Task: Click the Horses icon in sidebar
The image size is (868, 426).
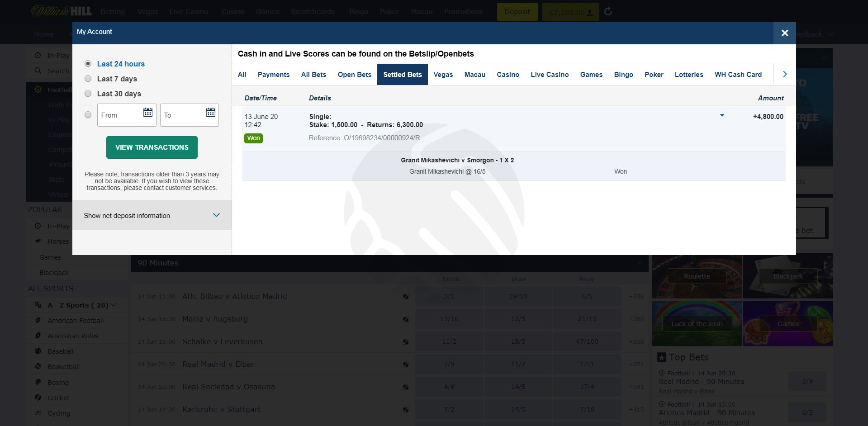Action: click(38, 241)
